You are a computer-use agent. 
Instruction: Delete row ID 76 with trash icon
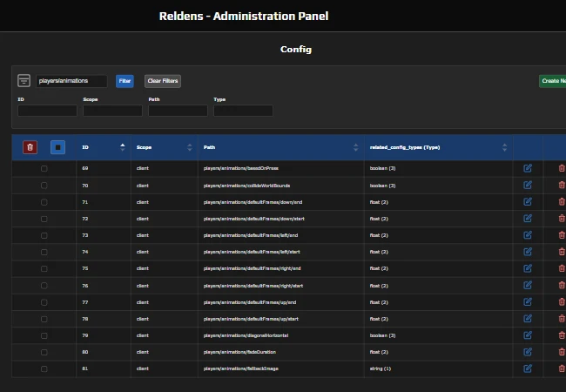pyautogui.click(x=562, y=286)
